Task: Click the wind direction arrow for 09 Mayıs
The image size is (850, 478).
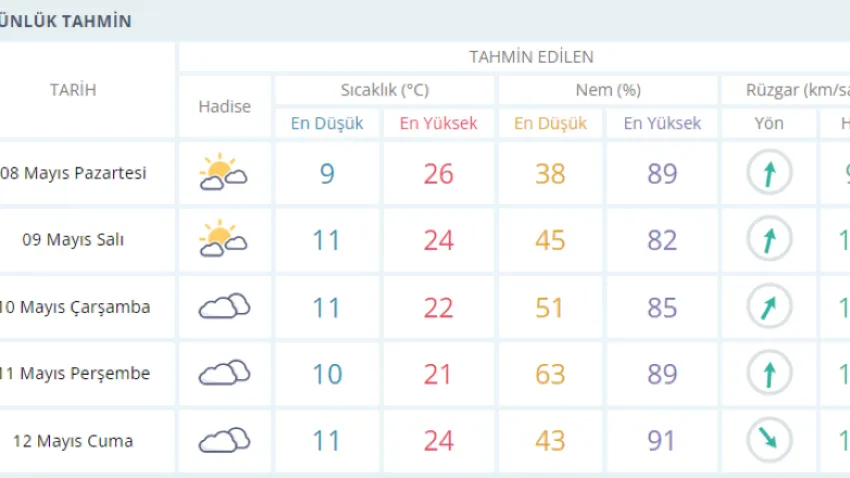Action: coord(769,240)
